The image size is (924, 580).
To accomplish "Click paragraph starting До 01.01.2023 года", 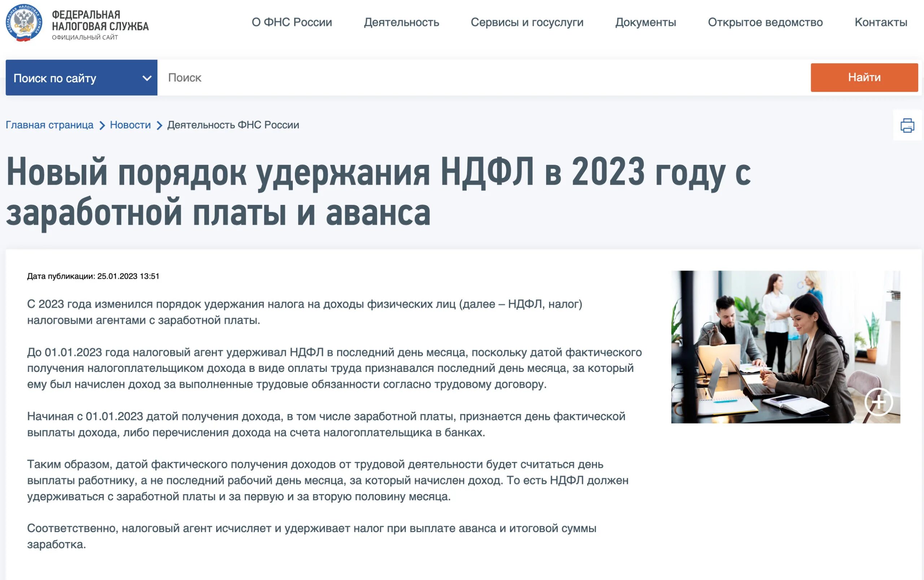I will (x=334, y=368).
